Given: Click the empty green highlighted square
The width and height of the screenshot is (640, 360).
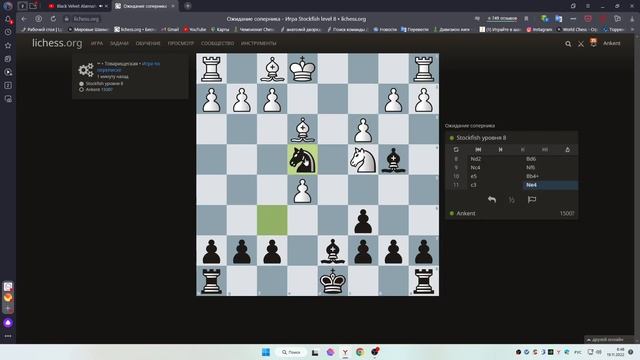Looking at the screenshot, I should click(x=272, y=220).
